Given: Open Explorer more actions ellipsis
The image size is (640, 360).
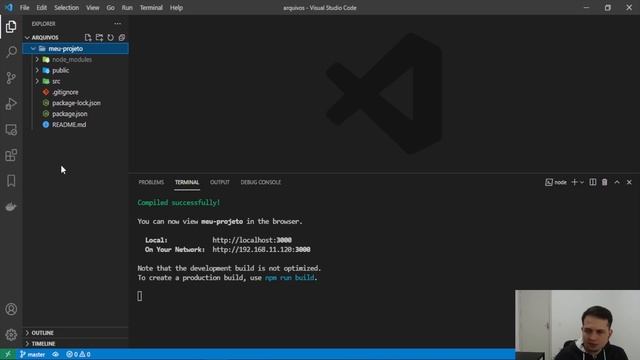Looking at the screenshot, I should tap(118, 24).
